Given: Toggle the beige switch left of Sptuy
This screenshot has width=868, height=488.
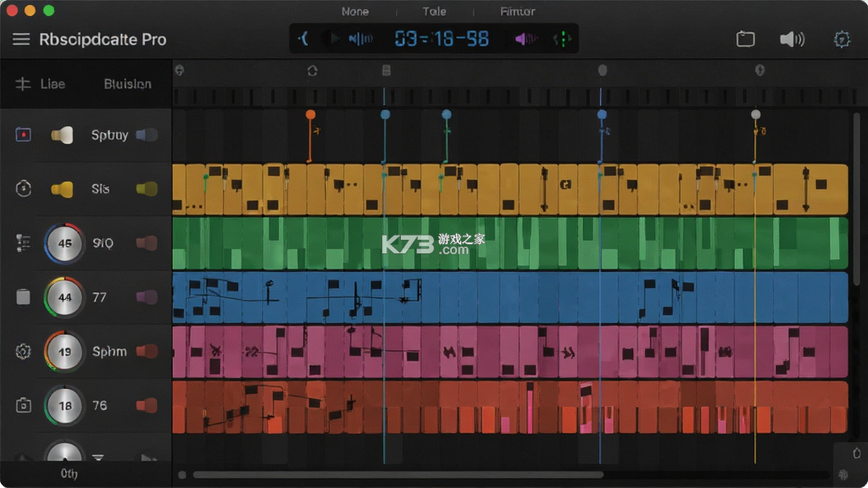Looking at the screenshot, I should [x=62, y=135].
